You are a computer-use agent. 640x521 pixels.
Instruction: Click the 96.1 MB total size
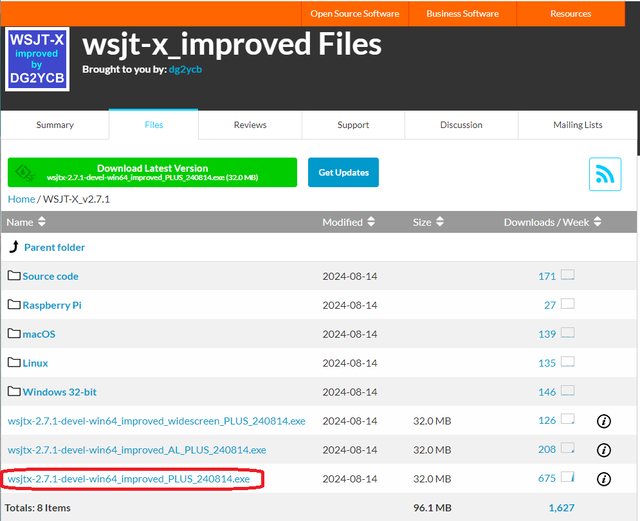(432, 508)
